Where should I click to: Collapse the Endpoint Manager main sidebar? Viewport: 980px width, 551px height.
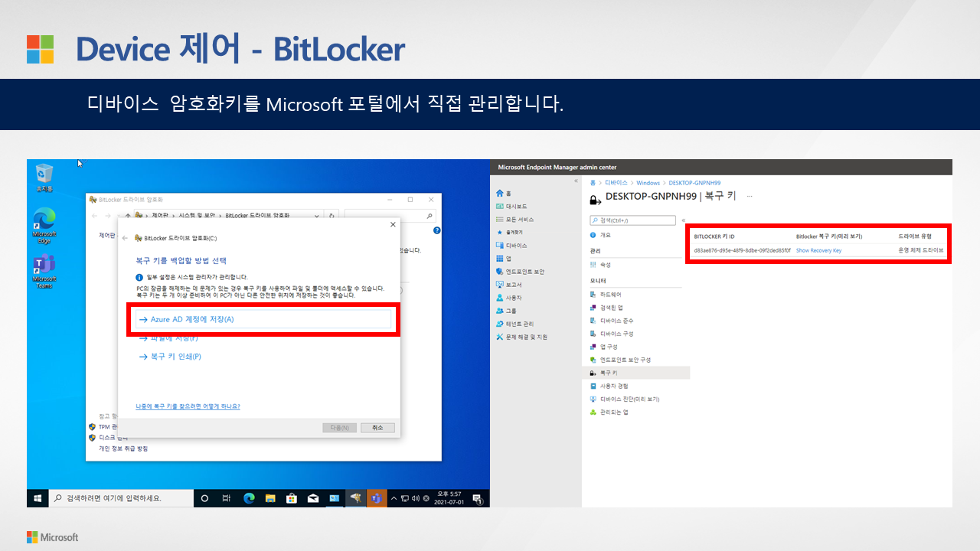click(576, 181)
